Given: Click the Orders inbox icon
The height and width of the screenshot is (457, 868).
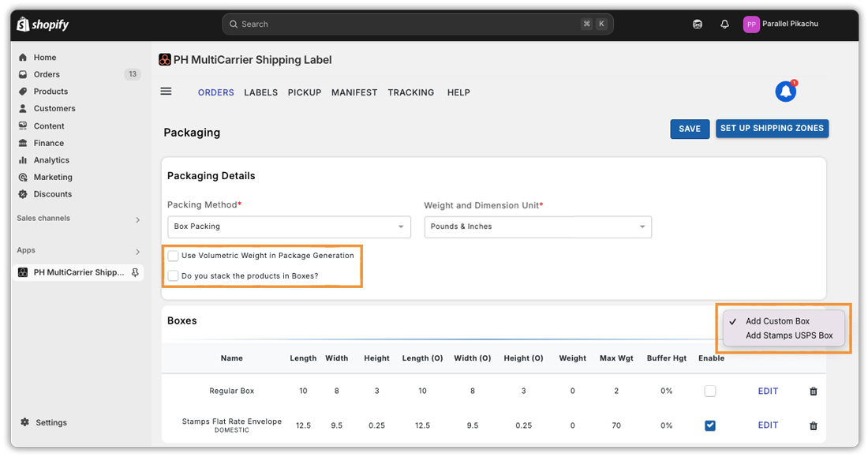Looking at the screenshot, I should tap(23, 74).
